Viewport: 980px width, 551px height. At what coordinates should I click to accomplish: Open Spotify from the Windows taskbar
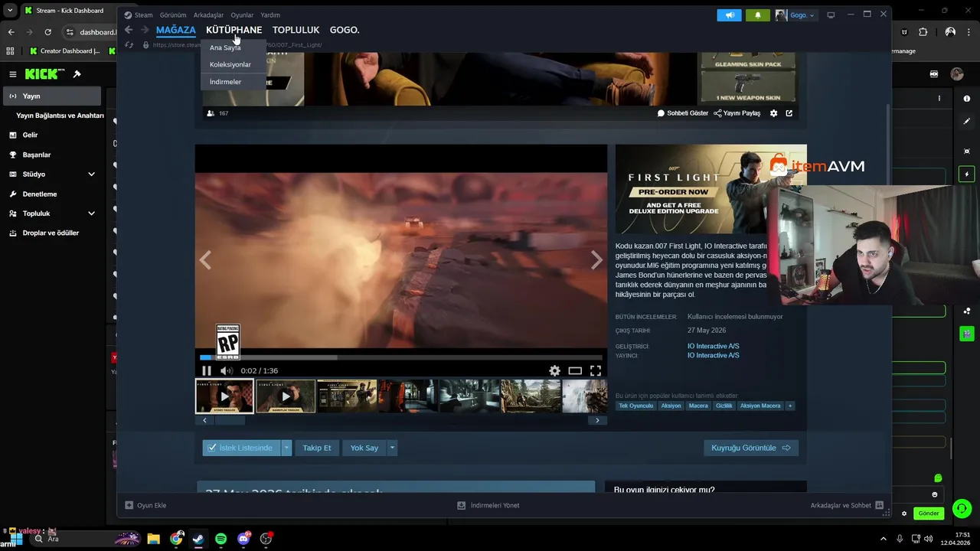(221, 539)
